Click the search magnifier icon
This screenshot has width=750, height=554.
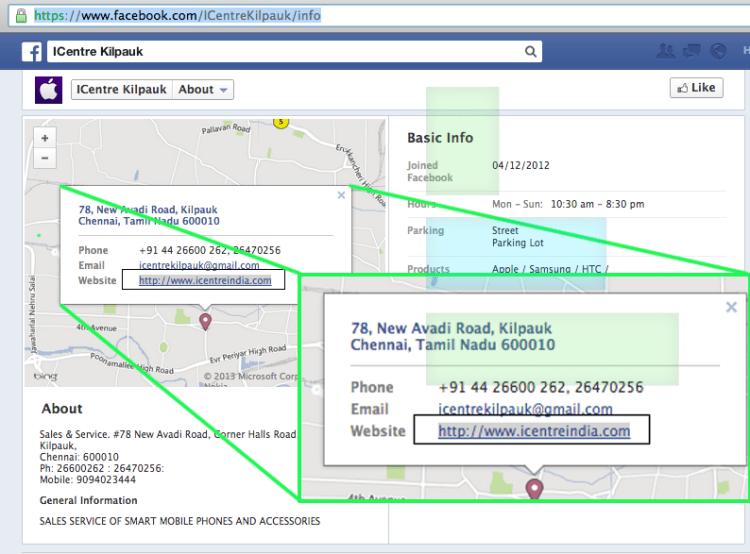click(530, 51)
